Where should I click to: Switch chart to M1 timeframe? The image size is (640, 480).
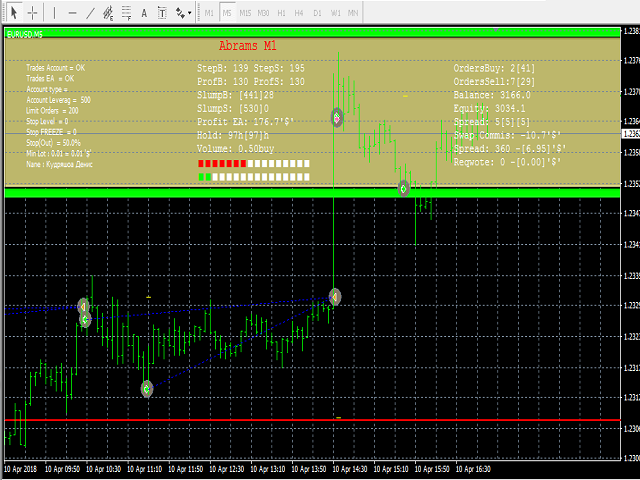(209, 13)
